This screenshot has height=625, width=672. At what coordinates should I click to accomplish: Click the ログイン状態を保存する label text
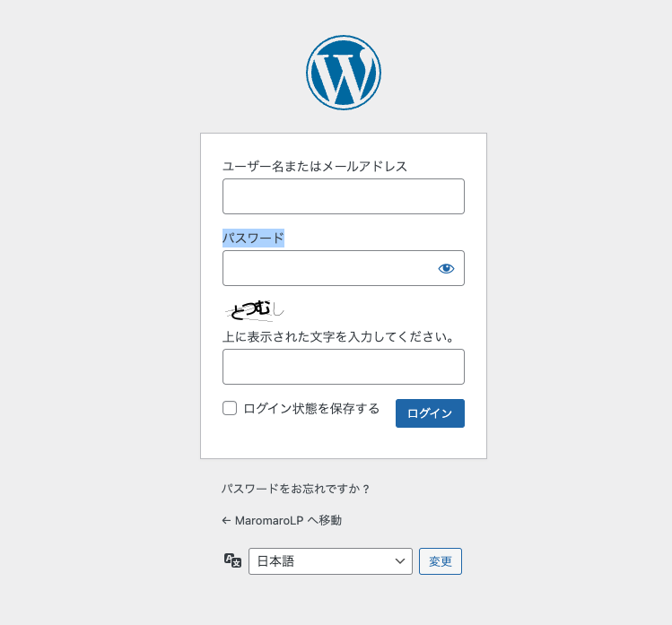click(x=311, y=409)
